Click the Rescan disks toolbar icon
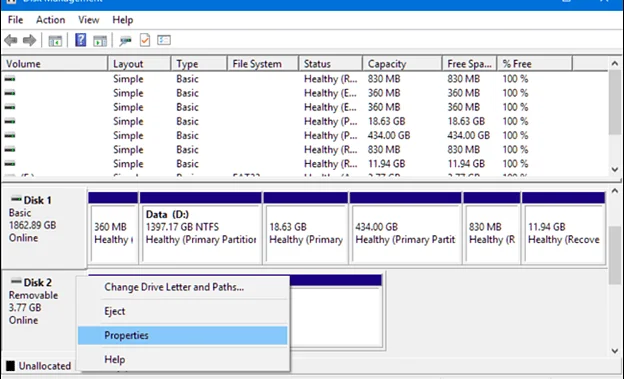Screen dimensions: 624x379 tap(125, 41)
